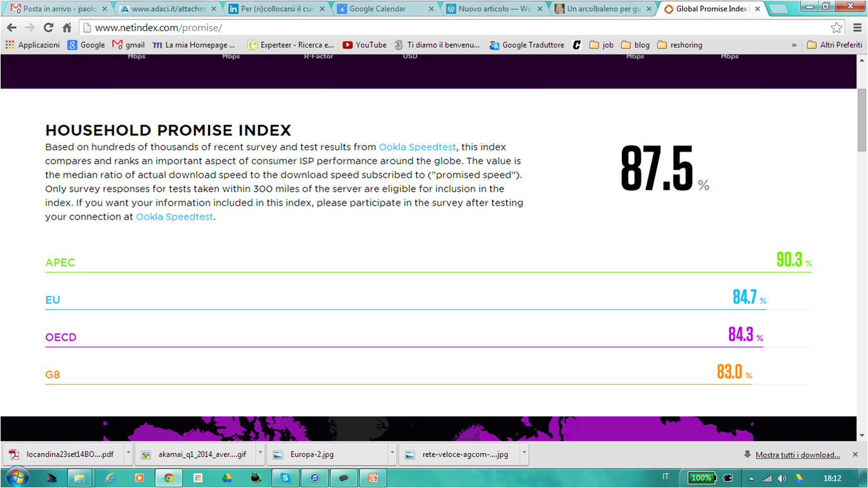
Task: Open the Google Traduttore bookmark
Action: point(526,45)
